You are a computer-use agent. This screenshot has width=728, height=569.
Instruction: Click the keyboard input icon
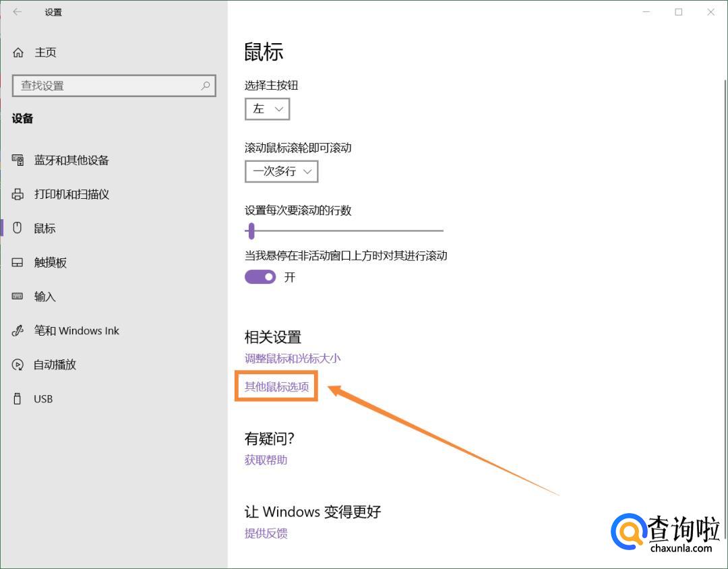pyautogui.click(x=18, y=297)
